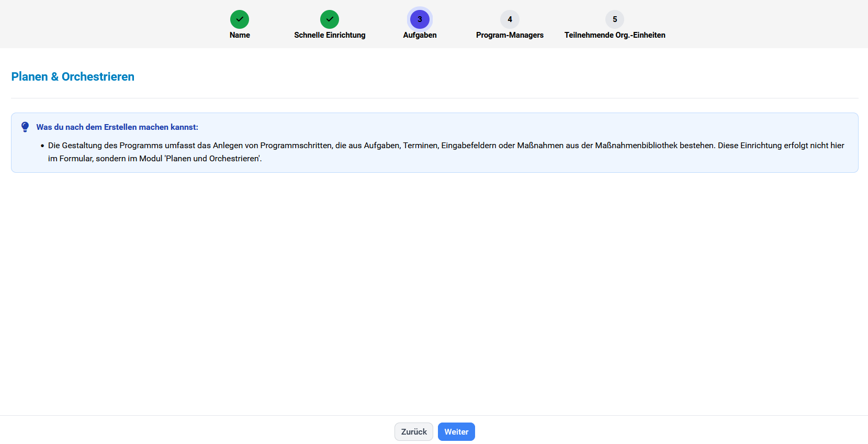The image size is (868, 444).
Task: Click the checkmark circle for Schnelle Einrichtung
Action: click(330, 19)
